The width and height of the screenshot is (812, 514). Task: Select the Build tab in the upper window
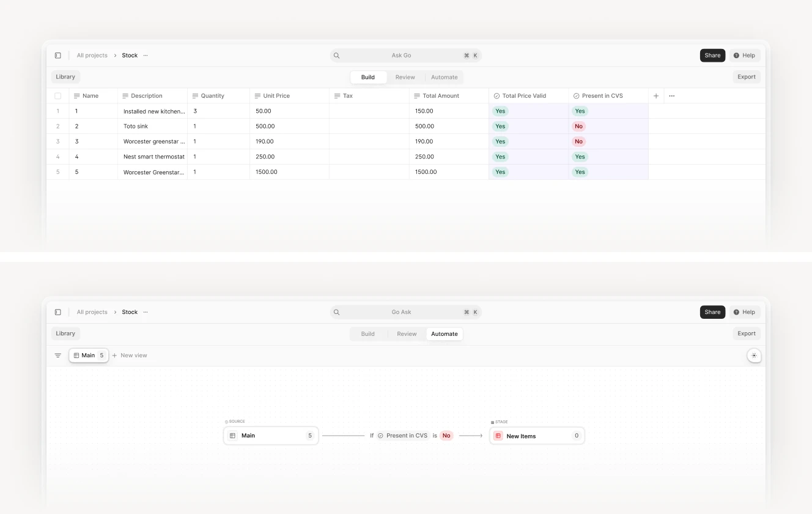368,77
